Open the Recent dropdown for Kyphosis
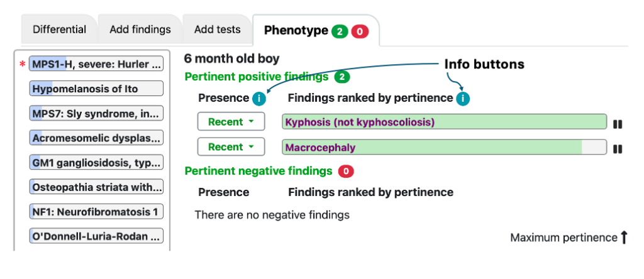644x279 pixels. pos(231,122)
